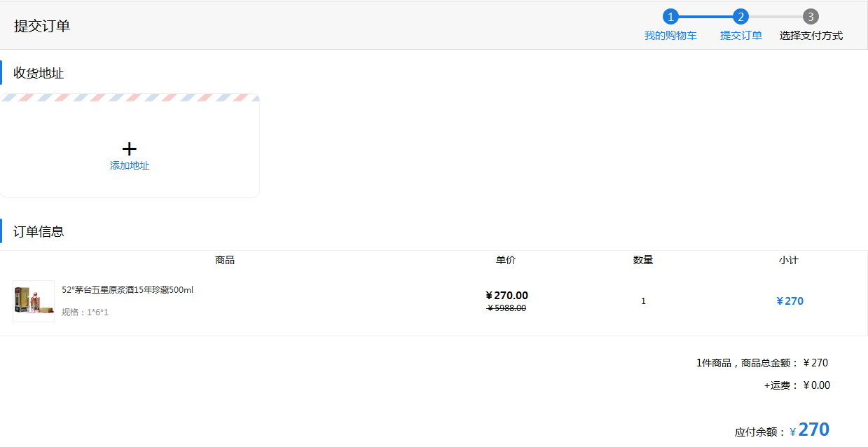Select the 选择支付方式 step label

coord(811,36)
